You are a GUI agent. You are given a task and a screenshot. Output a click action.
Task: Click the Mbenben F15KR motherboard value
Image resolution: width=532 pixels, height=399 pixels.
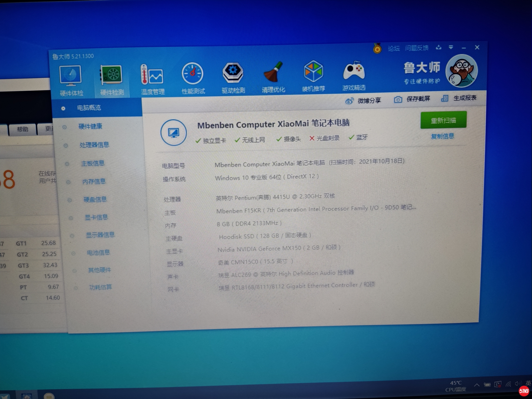pos(316,209)
